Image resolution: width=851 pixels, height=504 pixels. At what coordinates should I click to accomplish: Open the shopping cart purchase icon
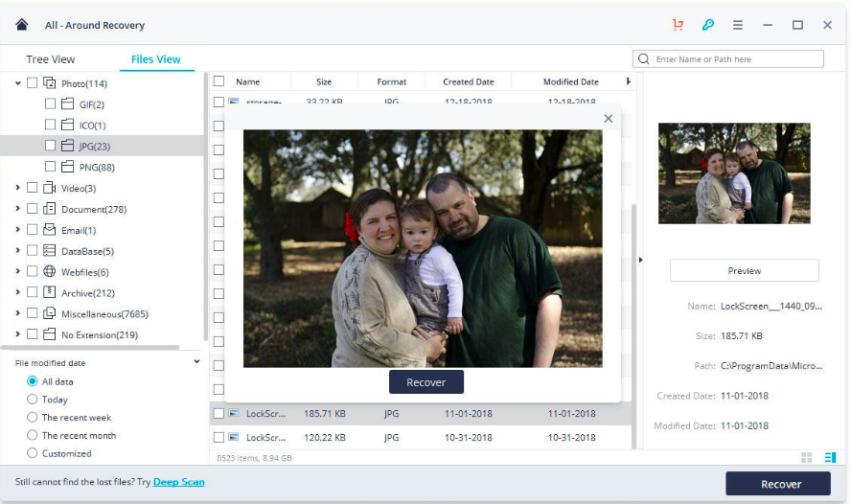click(x=678, y=25)
